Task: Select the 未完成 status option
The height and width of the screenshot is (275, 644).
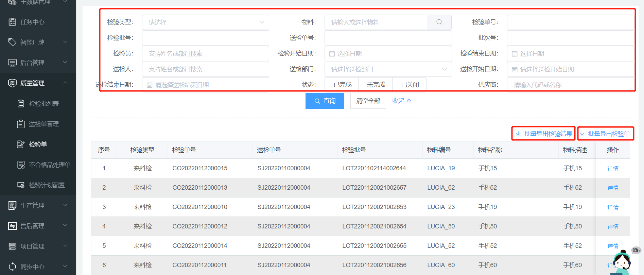Action: point(376,85)
